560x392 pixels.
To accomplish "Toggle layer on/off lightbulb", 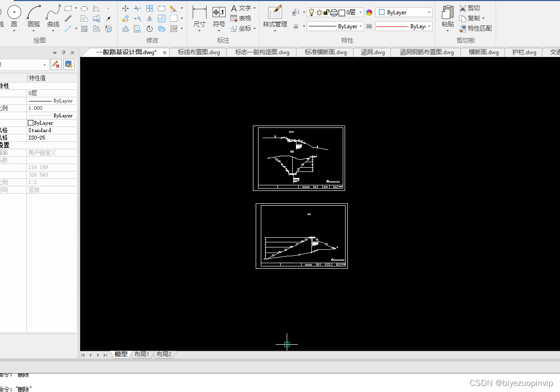I will pos(311,13).
